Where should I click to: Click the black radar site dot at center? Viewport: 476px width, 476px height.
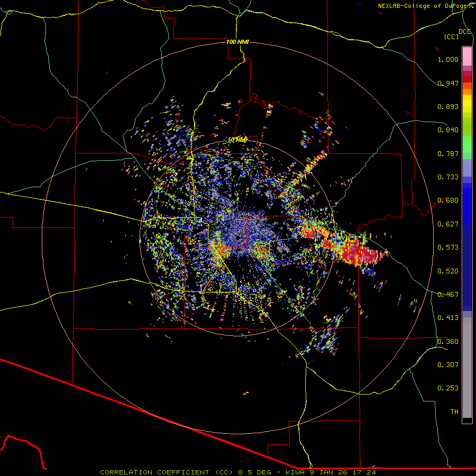[x=237, y=238]
